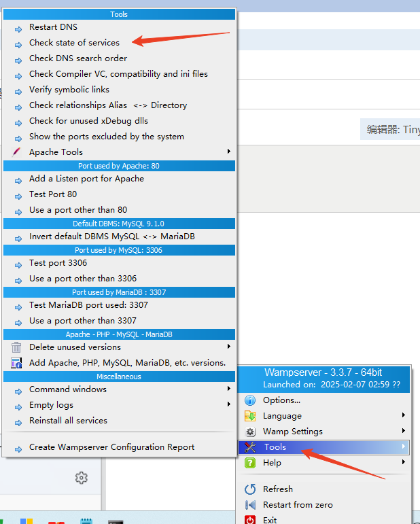This screenshot has height=524, width=420.
Task: Click the green Help question mark icon
Action: click(x=250, y=464)
